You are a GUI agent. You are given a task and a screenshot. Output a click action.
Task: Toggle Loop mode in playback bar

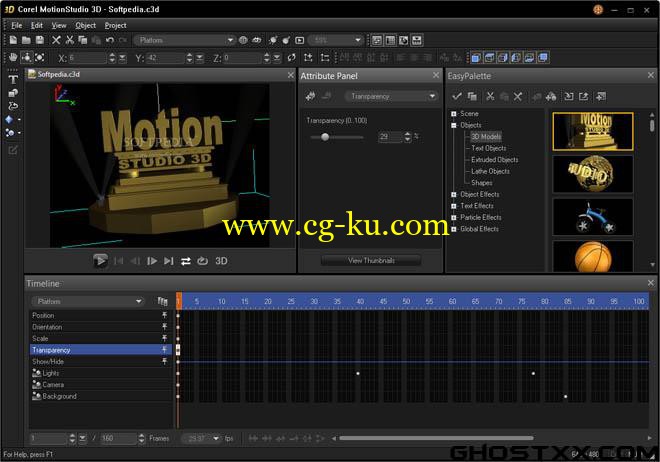(202, 261)
